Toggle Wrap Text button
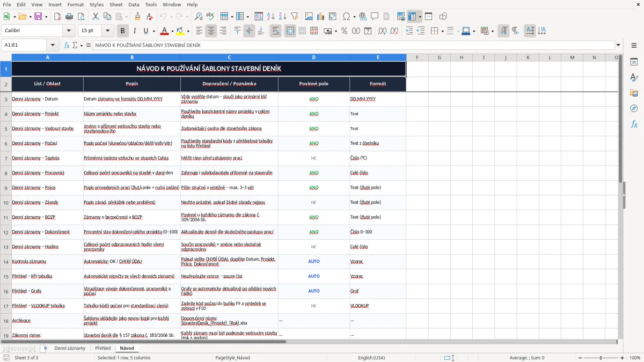 point(276,31)
